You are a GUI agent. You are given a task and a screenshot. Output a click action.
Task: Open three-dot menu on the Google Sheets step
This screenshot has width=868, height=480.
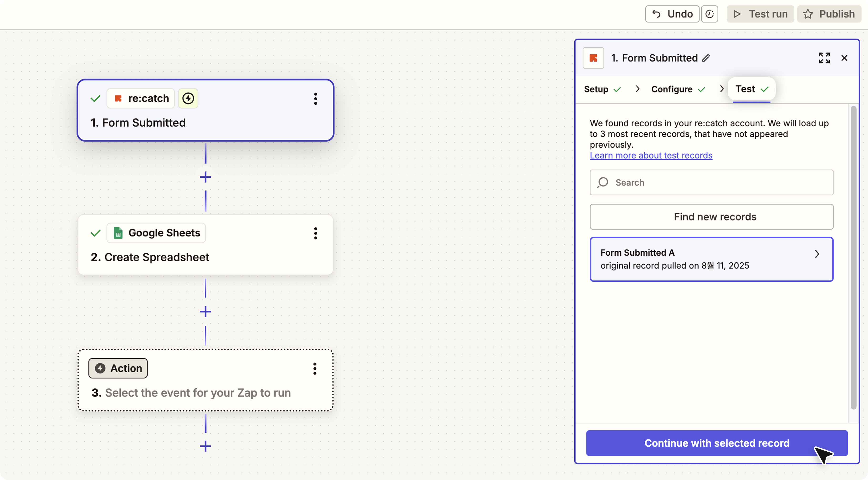(x=315, y=233)
